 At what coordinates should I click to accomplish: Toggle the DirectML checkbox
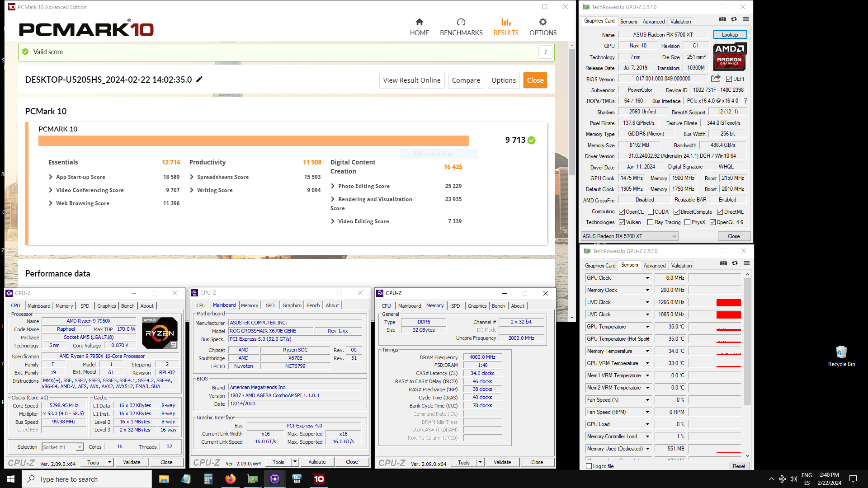click(720, 212)
